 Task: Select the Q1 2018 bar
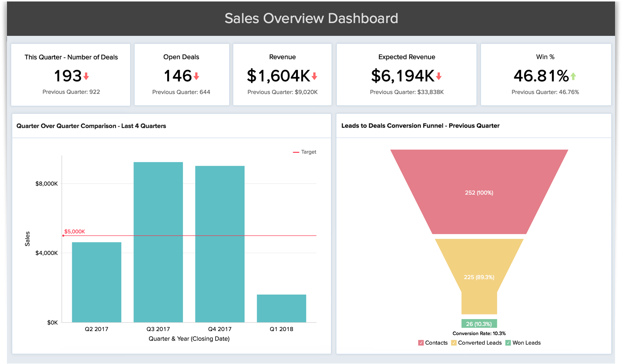[x=281, y=308]
